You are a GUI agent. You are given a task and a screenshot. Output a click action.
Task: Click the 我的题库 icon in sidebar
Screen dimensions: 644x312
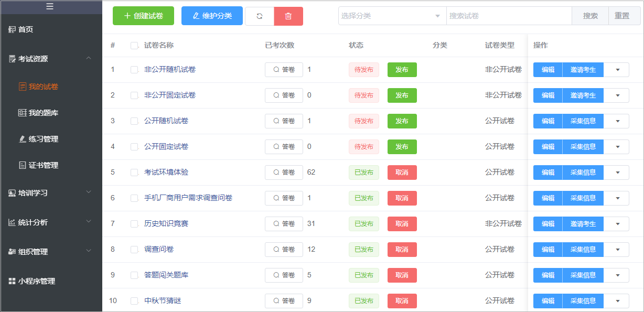tap(22, 113)
